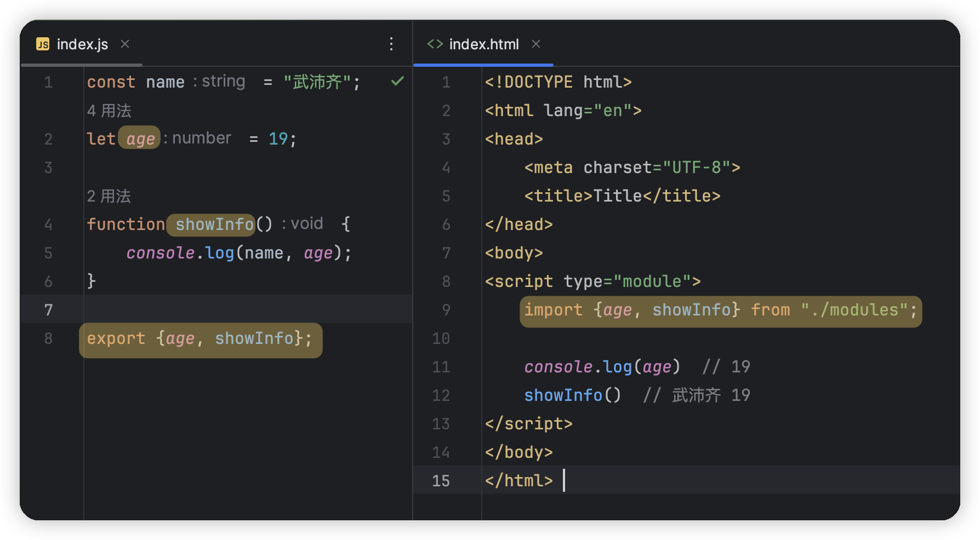Screen dimensions: 980x540
Task: Click the green inspection checkmark icon
Action: click(x=397, y=82)
